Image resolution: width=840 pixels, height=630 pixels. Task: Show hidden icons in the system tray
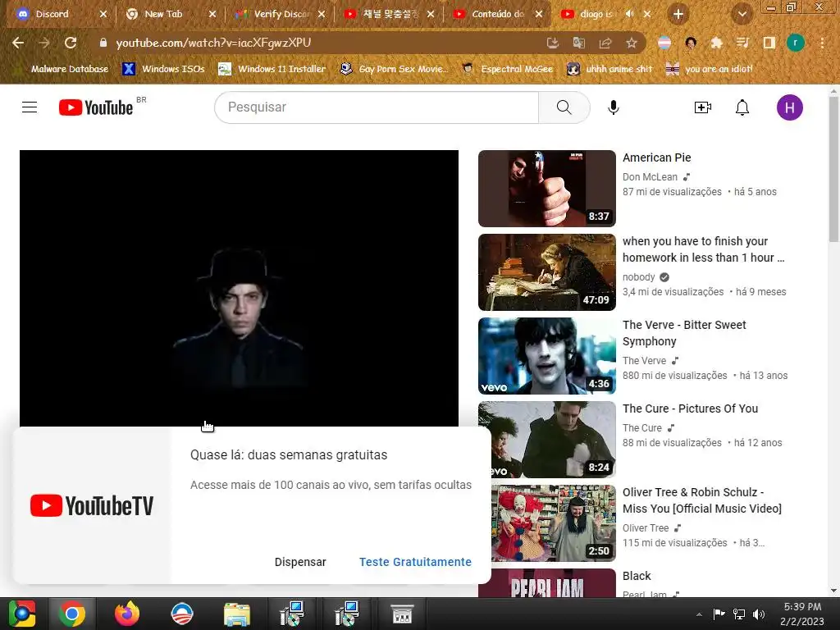tap(699, 614)
